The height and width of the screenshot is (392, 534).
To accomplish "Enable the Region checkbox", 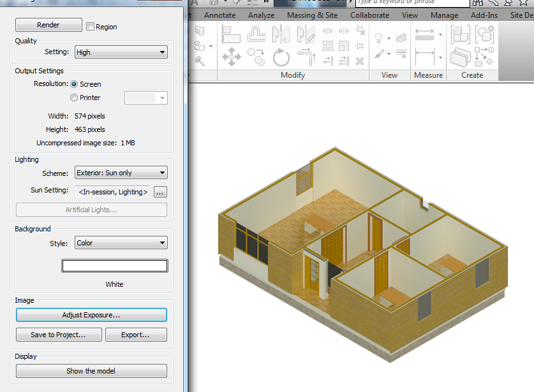I will click(x=91, y=27).
